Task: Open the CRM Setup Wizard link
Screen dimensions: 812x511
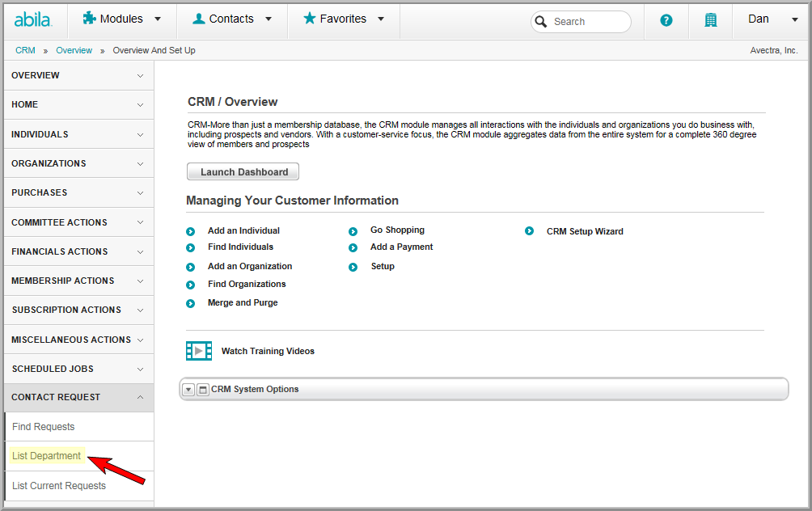Action: point(585,231)
